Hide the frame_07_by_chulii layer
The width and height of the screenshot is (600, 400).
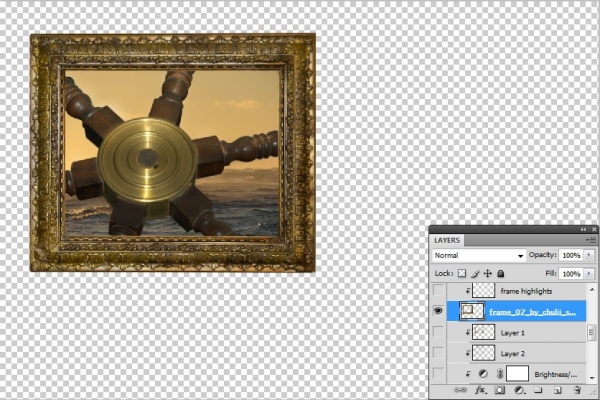pyautogui.click(x=438, y=311)
